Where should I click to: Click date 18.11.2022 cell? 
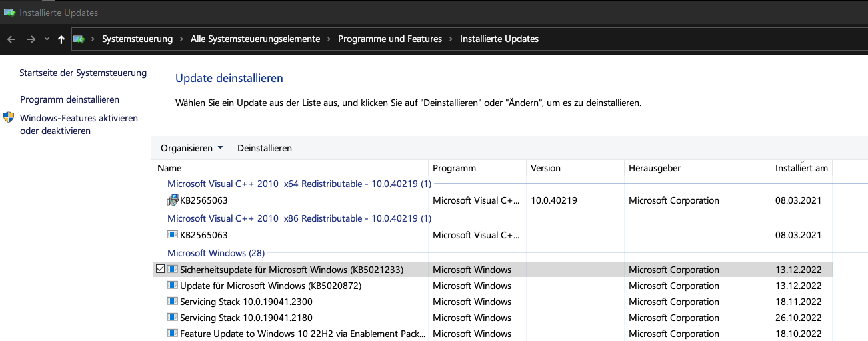[799, 302]
